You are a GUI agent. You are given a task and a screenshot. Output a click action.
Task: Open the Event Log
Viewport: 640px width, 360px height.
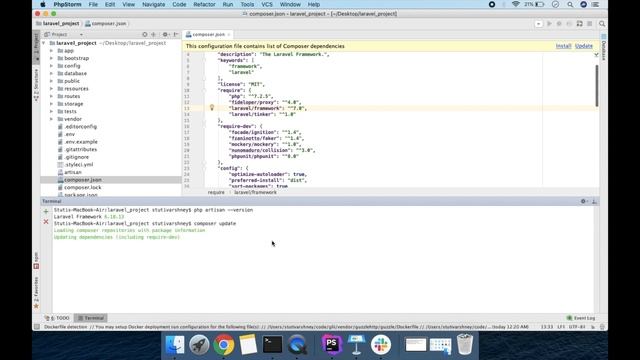(581, 318)
